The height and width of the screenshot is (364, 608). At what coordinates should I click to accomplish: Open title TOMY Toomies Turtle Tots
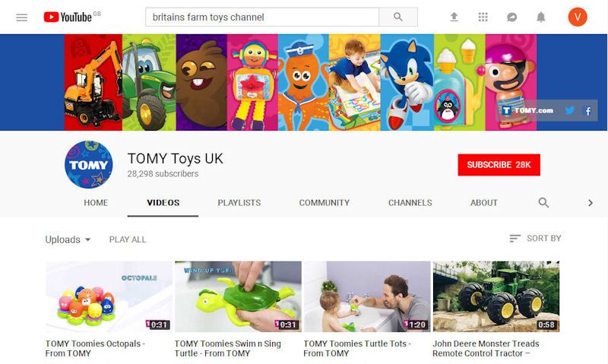(357, 349)
